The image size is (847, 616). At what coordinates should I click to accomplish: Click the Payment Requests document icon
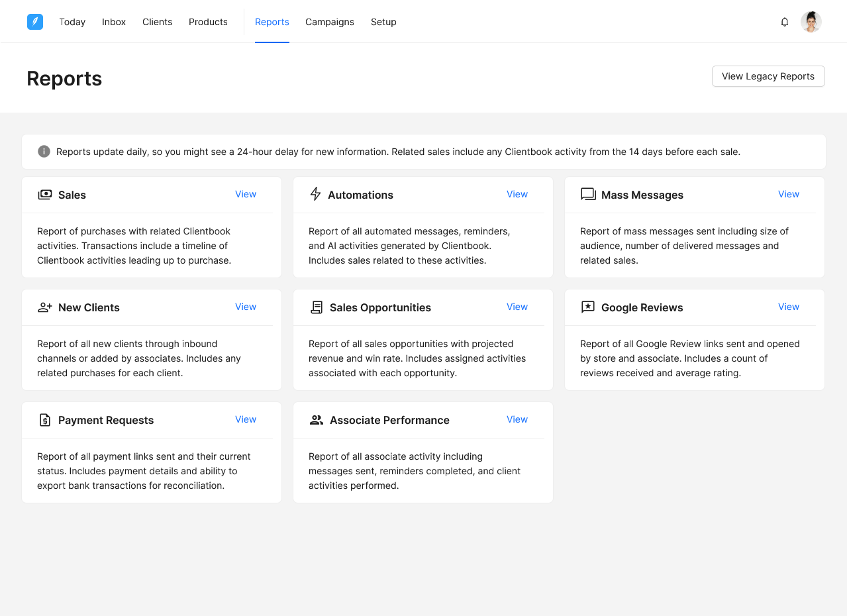(45, 420)
